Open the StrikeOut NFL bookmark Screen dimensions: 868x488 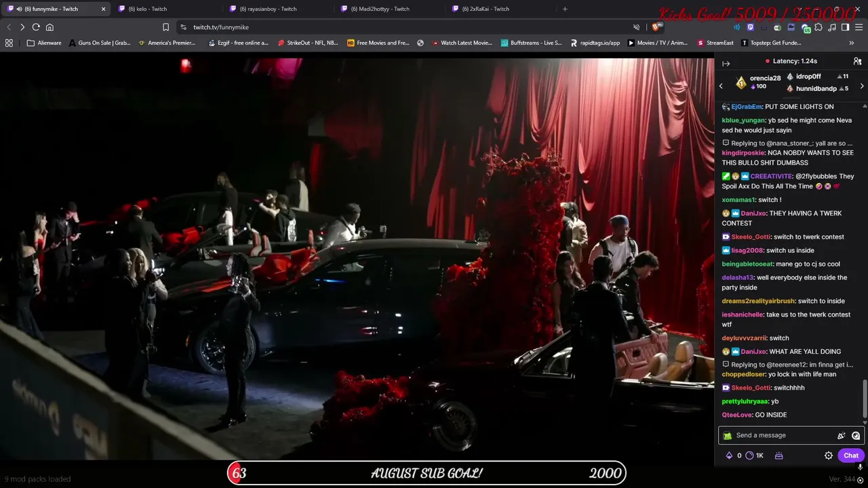pyautogui.click(x=308, y=43)
